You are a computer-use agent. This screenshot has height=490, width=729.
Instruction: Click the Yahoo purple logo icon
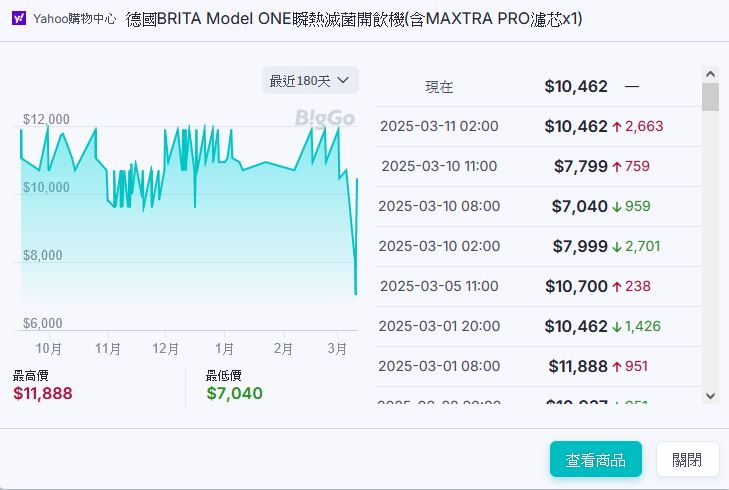pyautogui.click(x=19, y=19)
